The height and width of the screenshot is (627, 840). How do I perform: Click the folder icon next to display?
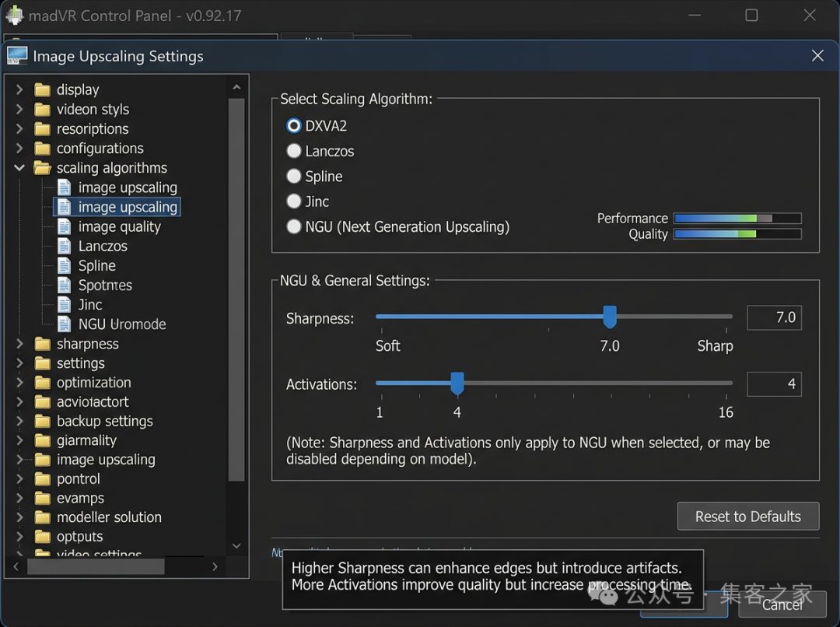tap(43, 89)
